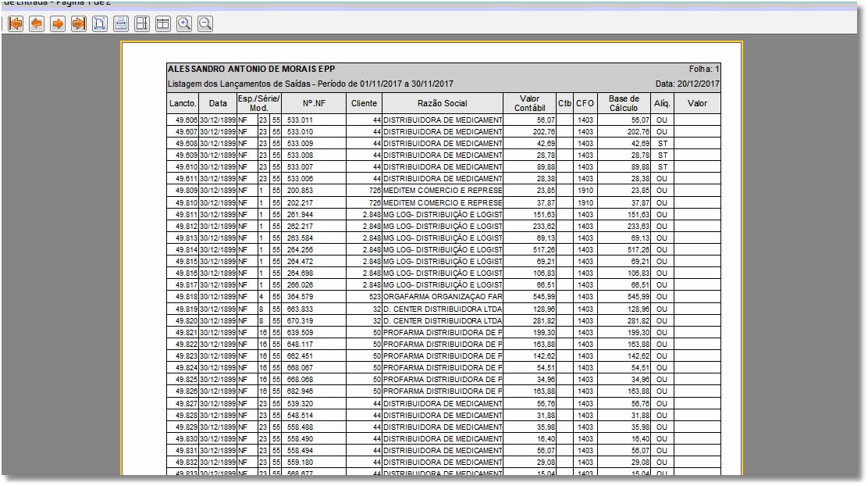
Task: Click CFO 1910 in row 49.810
Action: click(x=585, y=202)
